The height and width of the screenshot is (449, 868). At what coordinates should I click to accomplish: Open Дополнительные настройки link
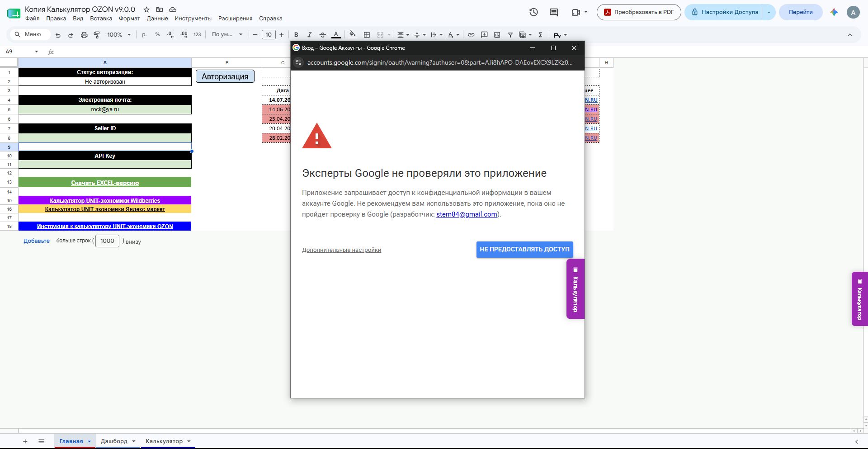(341, 250)
